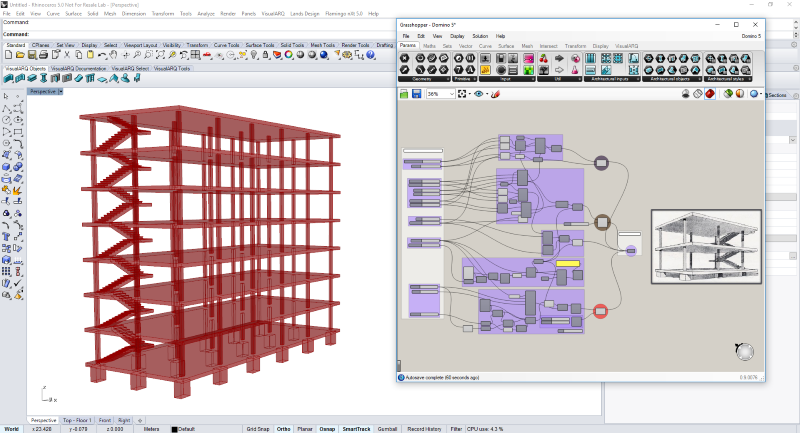
Task: Click the Dom-ino house sketch image on canvas
Action: (x=706, y=245)
